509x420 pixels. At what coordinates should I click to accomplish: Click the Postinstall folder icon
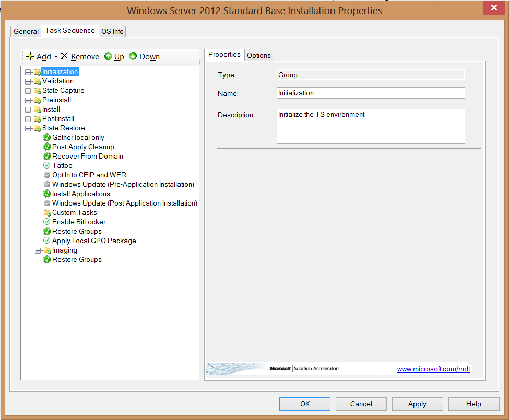click(38, 119)
